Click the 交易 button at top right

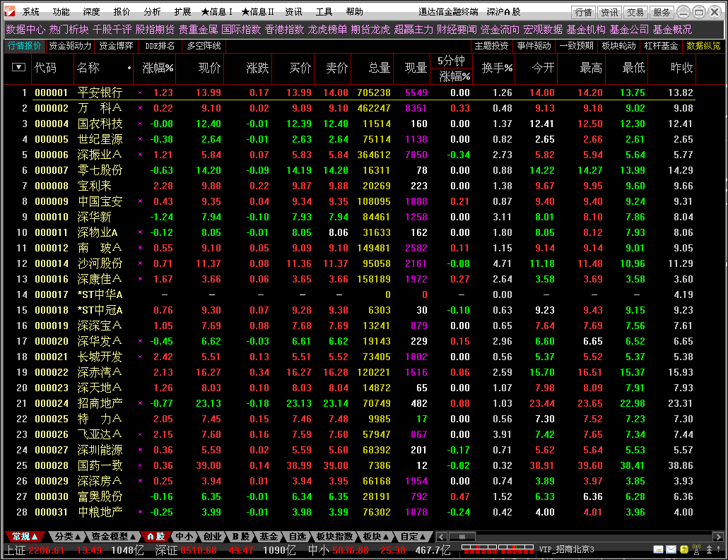[x=635, y=12]
